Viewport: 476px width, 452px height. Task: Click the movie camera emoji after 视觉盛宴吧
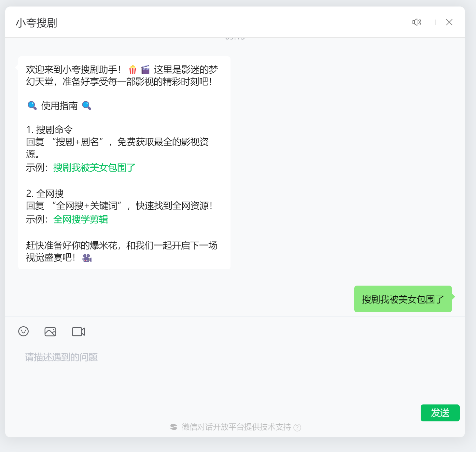coord(87,258)
